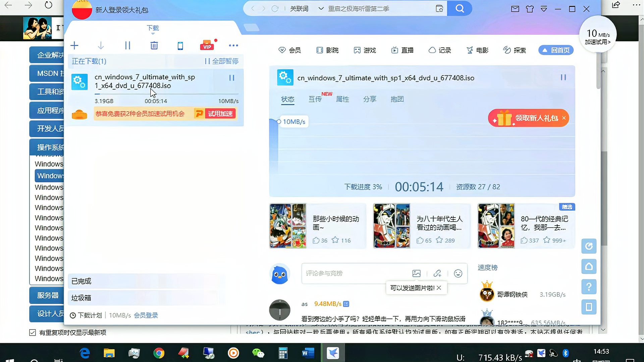The image size is (644, 362).
Task: Open Word from the Windows taskbar
Action: click(x=308, y=353)
